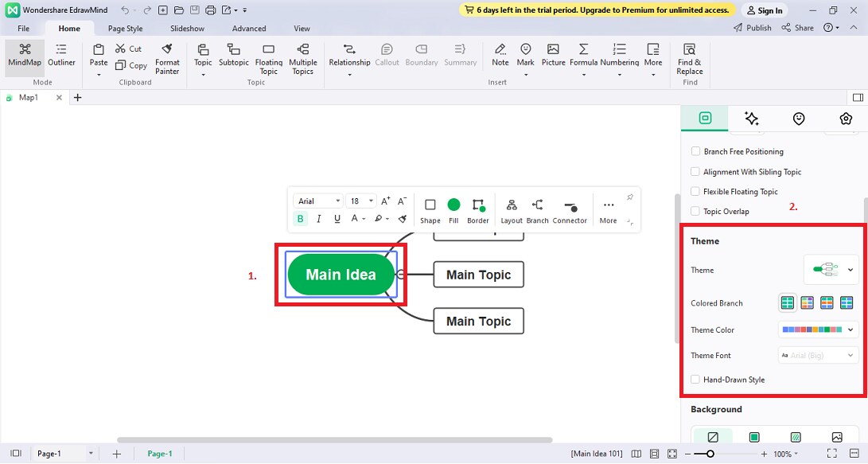Screen dimensions: 868x464
Task: Insert Multiple Topics
Action: point(303,59)
